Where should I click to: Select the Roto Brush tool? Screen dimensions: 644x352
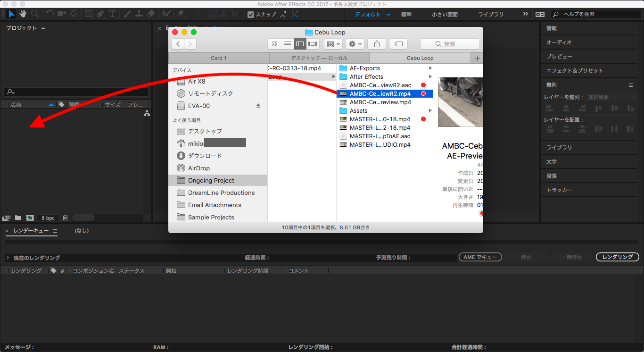click(x=165, y=14)
